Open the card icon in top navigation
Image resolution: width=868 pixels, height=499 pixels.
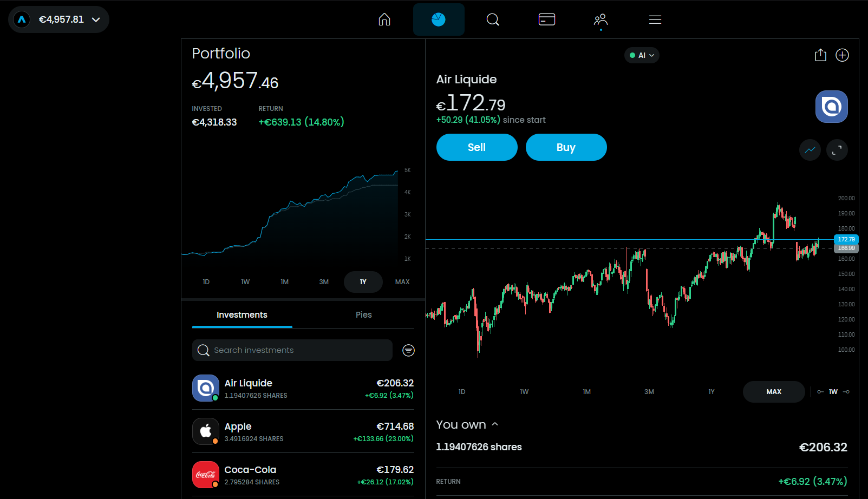coord(547,19)
